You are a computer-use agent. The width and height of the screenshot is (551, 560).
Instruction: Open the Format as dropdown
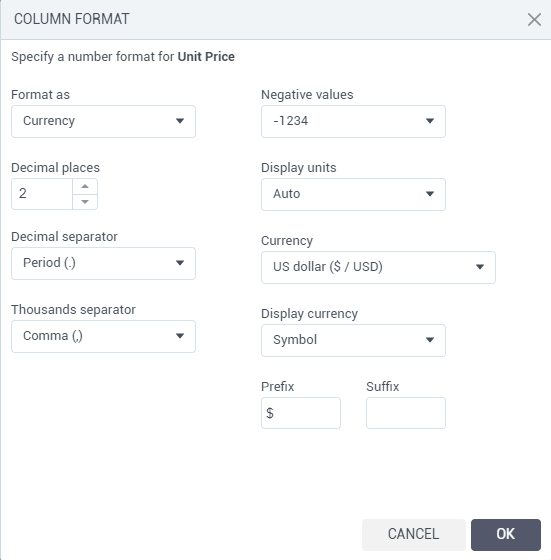(x=103, y=121)
